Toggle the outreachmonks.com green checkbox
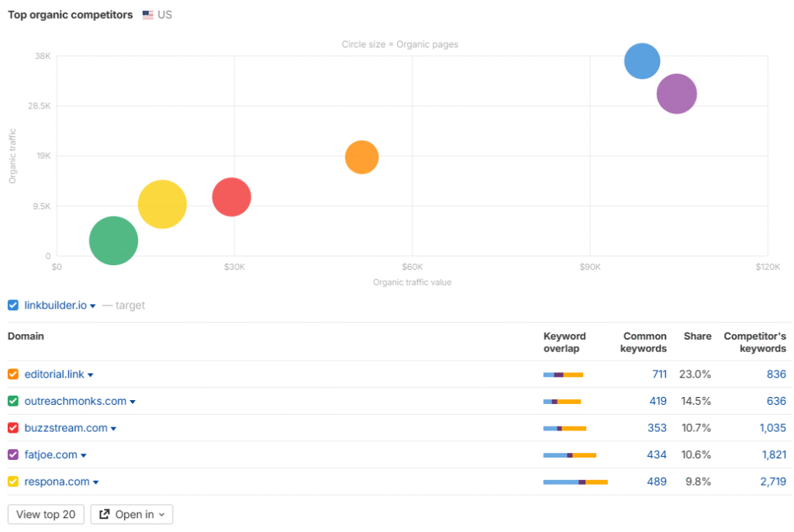Image resolution: width=794 pixels, height=532 pixels. tap(13, 401)
